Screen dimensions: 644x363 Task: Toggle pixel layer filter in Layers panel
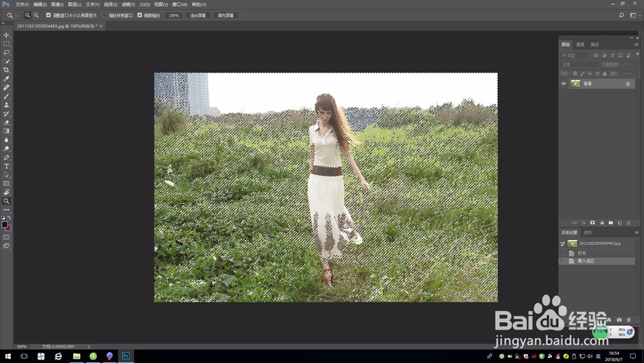596,55
